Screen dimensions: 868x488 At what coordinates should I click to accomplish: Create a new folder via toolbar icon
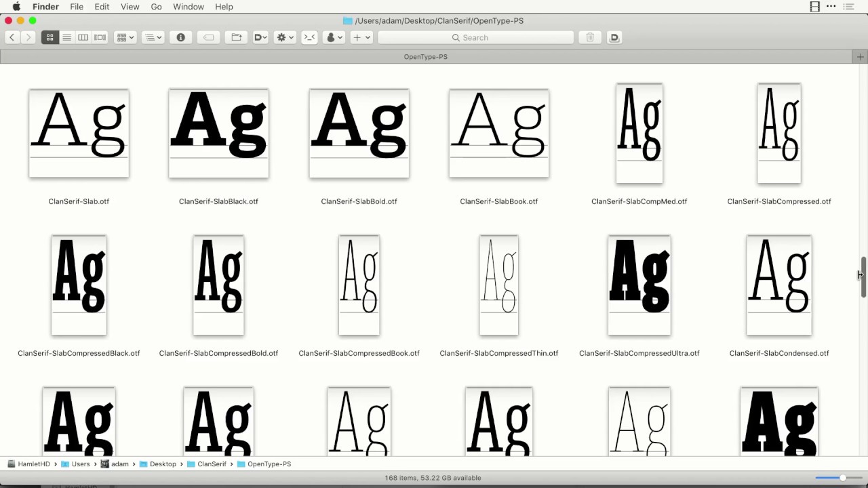pyautogui.click(x=236, y=38)
